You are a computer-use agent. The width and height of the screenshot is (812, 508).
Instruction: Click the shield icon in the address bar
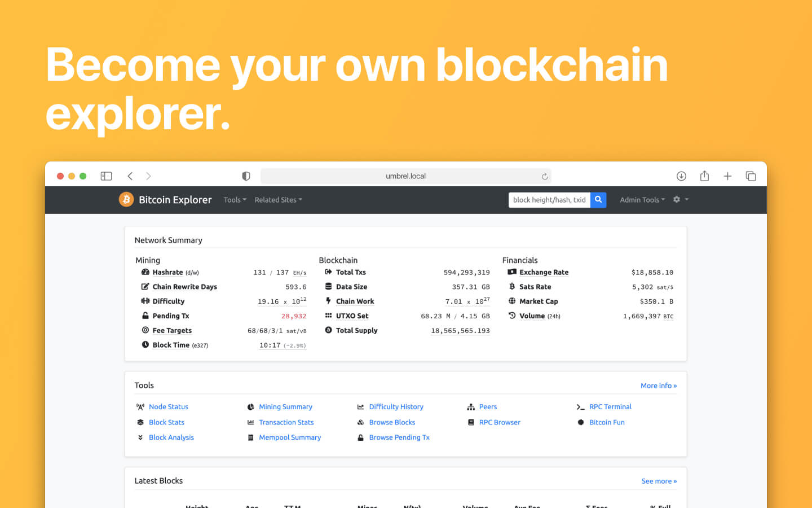pos(246,176)
